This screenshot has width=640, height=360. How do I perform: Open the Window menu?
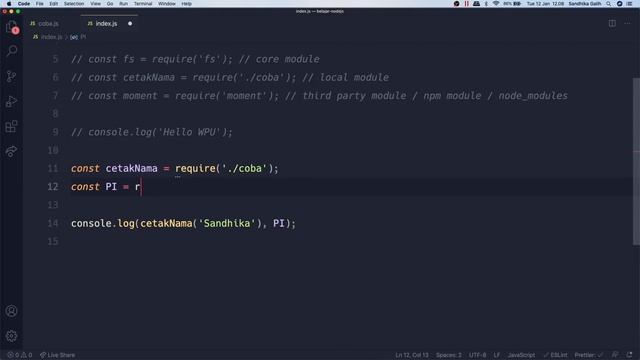(167, 4)
